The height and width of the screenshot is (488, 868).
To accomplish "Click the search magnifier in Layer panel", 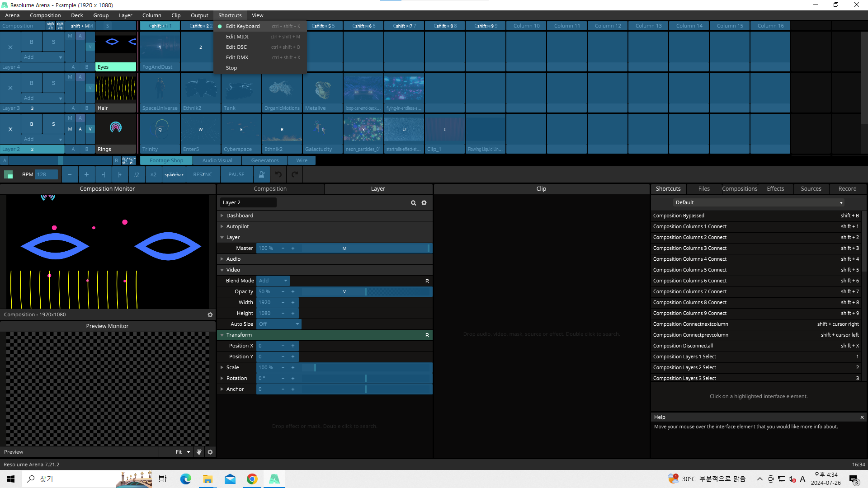I will tap(413, 203).
